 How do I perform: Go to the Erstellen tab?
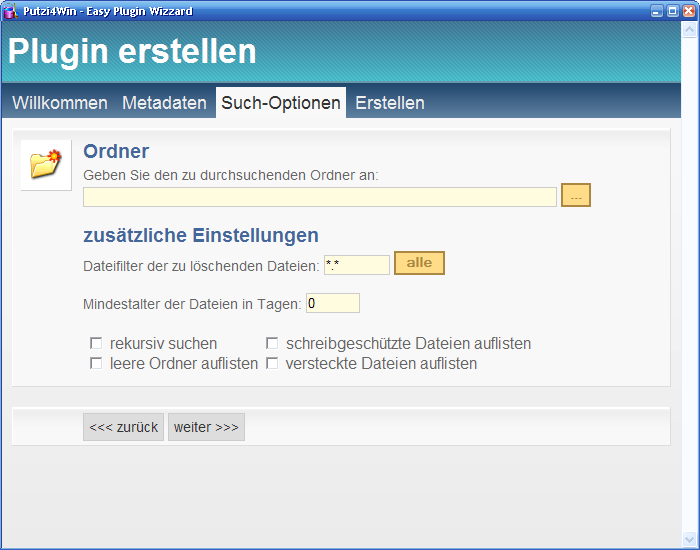(x=390, y=103)
